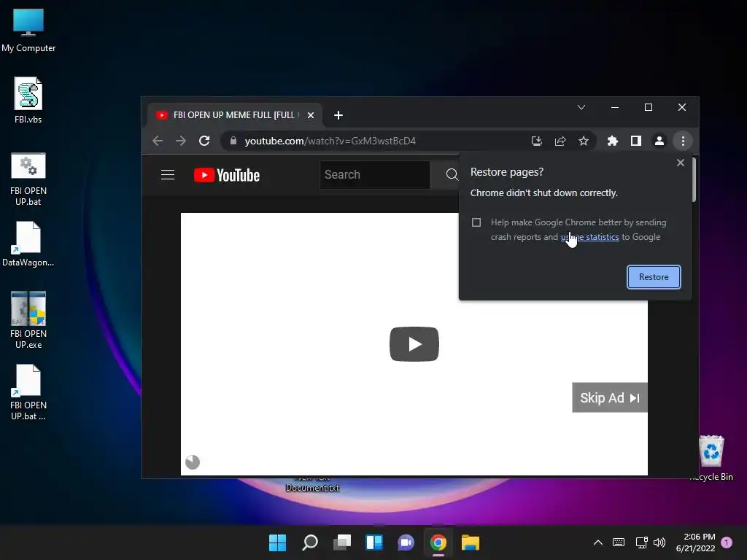Click the YouTube Search input field

coord(374,175)
